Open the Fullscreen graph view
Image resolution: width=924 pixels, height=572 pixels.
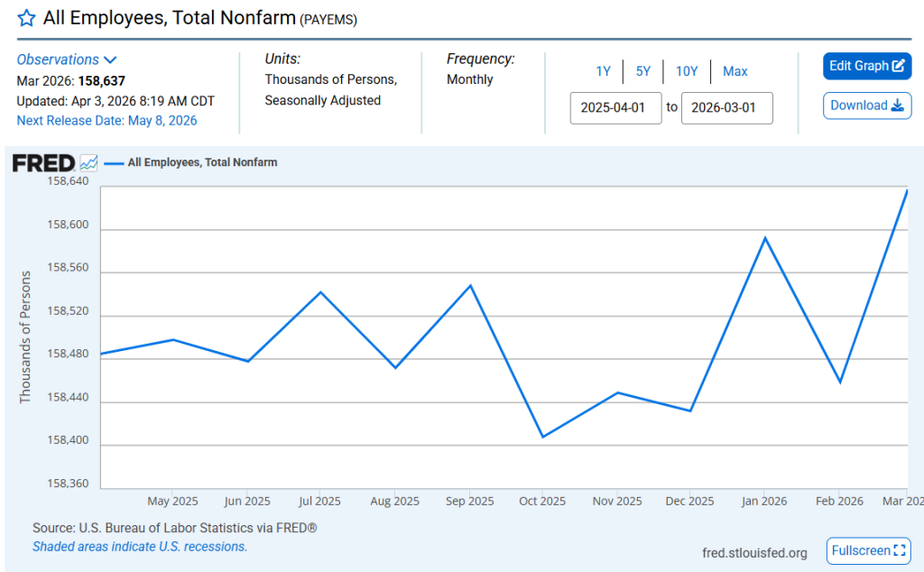tap(868, 550)
